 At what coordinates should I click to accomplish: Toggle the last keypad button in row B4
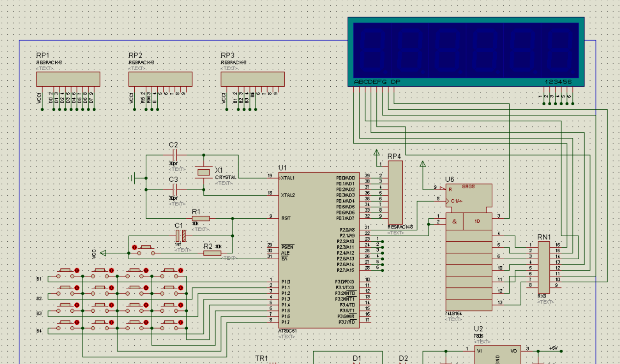point(181,322)
